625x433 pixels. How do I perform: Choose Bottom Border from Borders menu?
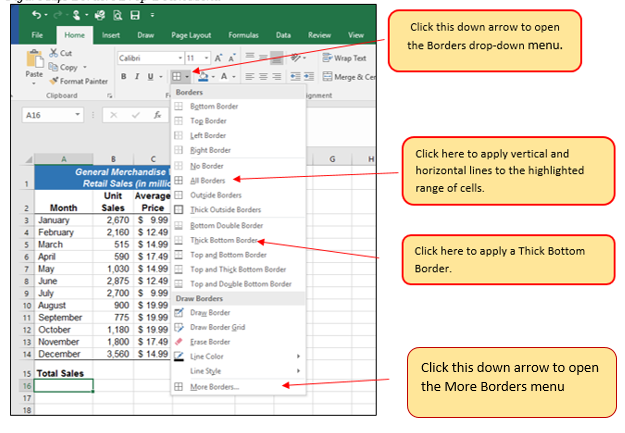pos(238,106)
